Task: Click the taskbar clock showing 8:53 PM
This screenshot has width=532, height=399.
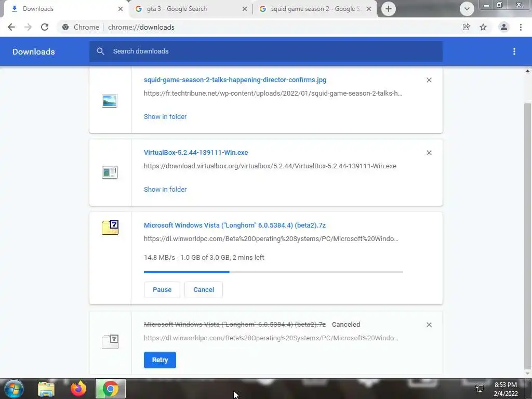Action: (x=506, y=390)
